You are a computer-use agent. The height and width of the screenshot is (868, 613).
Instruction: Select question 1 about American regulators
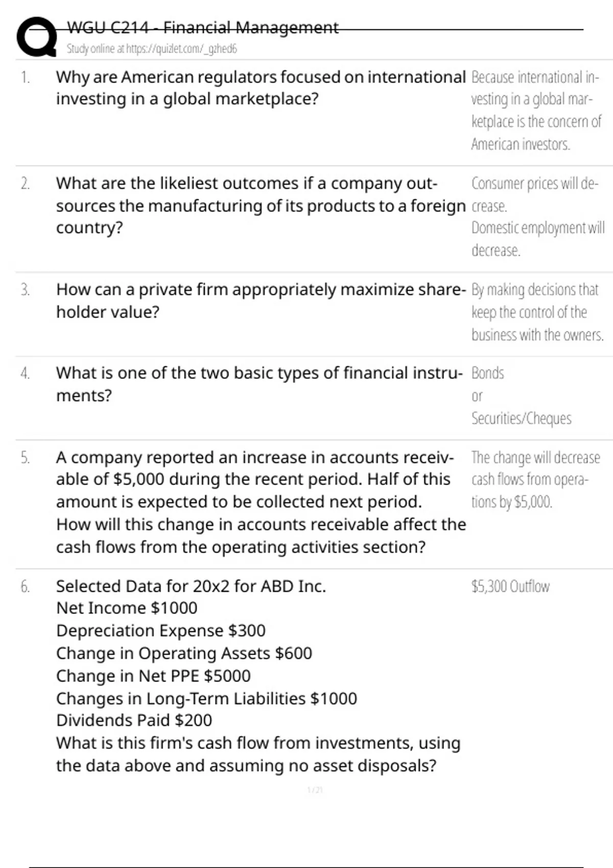[261, 88]
